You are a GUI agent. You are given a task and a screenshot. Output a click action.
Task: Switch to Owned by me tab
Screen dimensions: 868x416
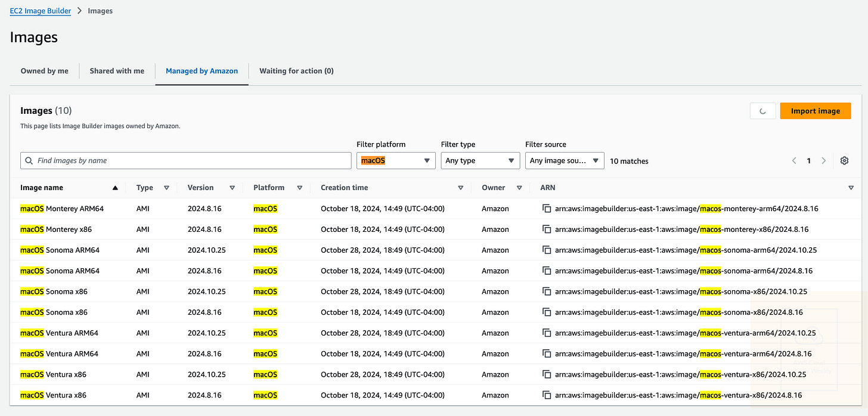(x=45, y=71)
